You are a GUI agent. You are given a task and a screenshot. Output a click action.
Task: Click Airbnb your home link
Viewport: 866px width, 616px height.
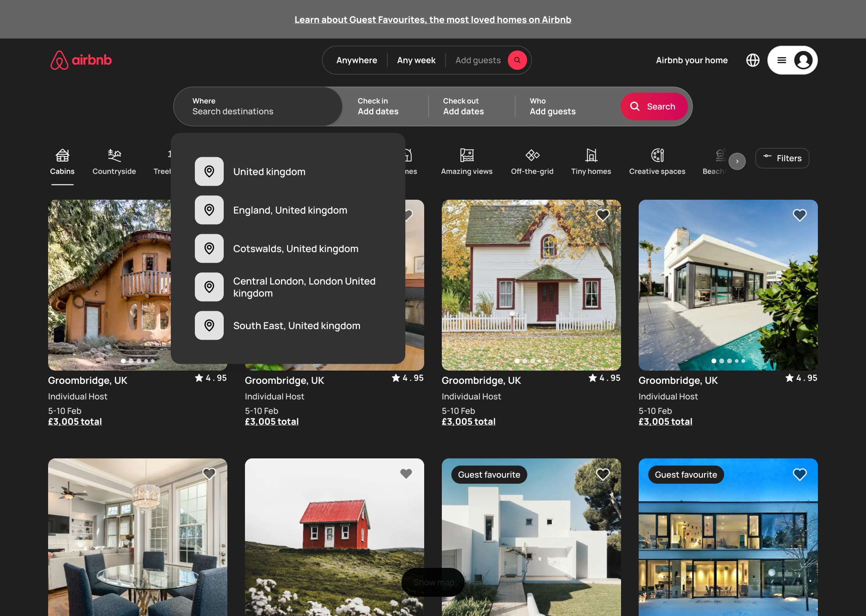click(692, 60)
